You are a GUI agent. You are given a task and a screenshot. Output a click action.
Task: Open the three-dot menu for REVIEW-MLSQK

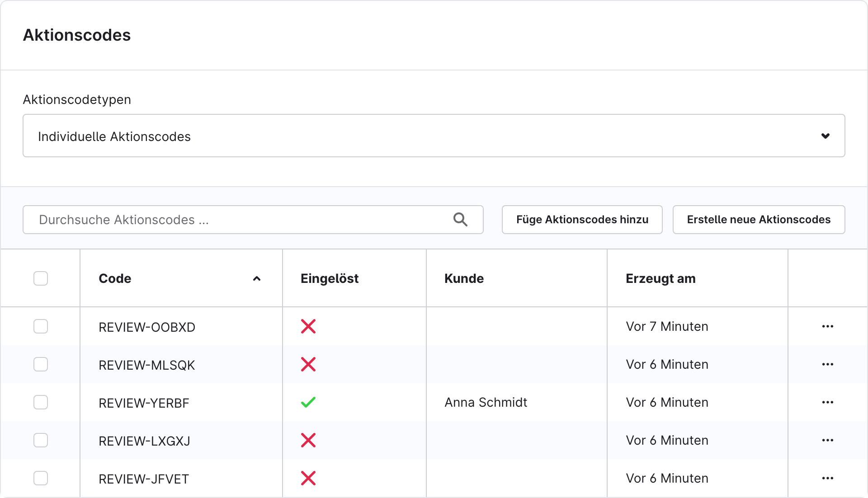click(827, 364)
